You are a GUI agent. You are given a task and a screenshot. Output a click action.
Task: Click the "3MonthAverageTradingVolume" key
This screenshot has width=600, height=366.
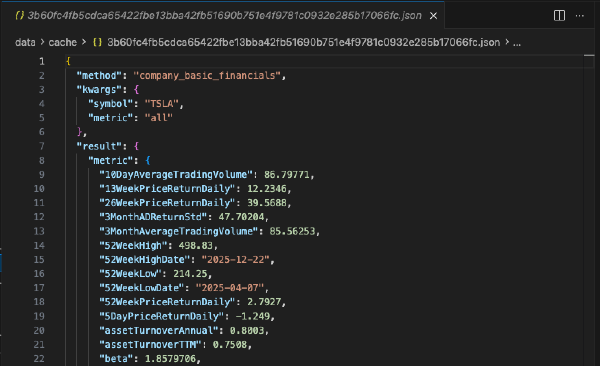pyautogui.click(x=179, y=231)
